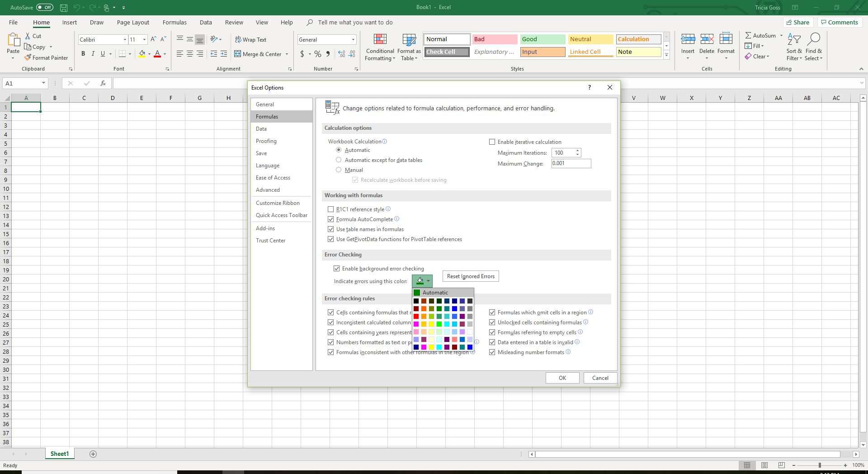Apply Underline formatting
This screenshot has width=868, height=474.
coord(103,54)
